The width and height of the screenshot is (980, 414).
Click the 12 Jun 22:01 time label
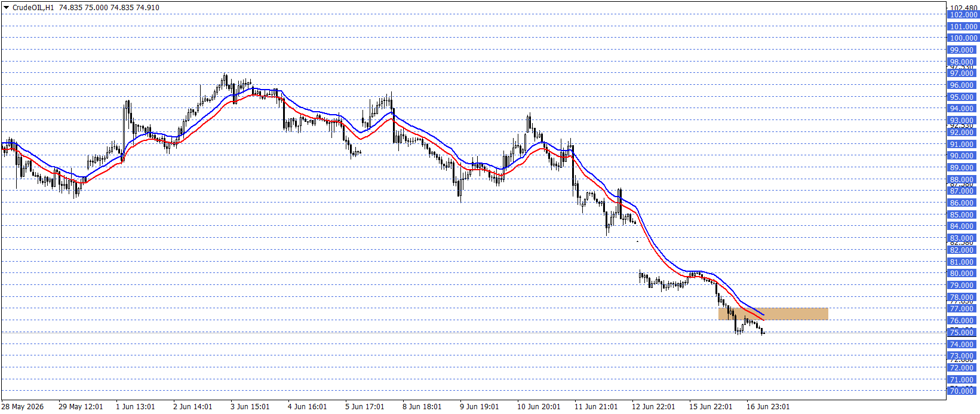653,407
